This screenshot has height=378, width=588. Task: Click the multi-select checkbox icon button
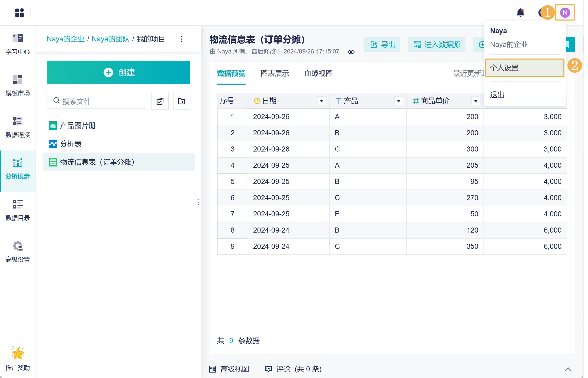click(x=160, y=101)
